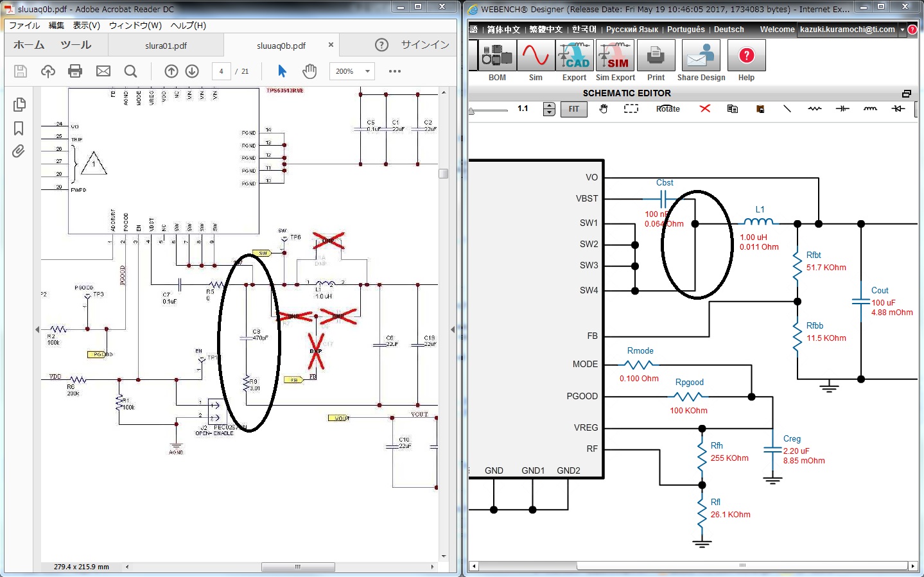Switch language to 한국어
The image size is (924, 577).
point(584,30)
